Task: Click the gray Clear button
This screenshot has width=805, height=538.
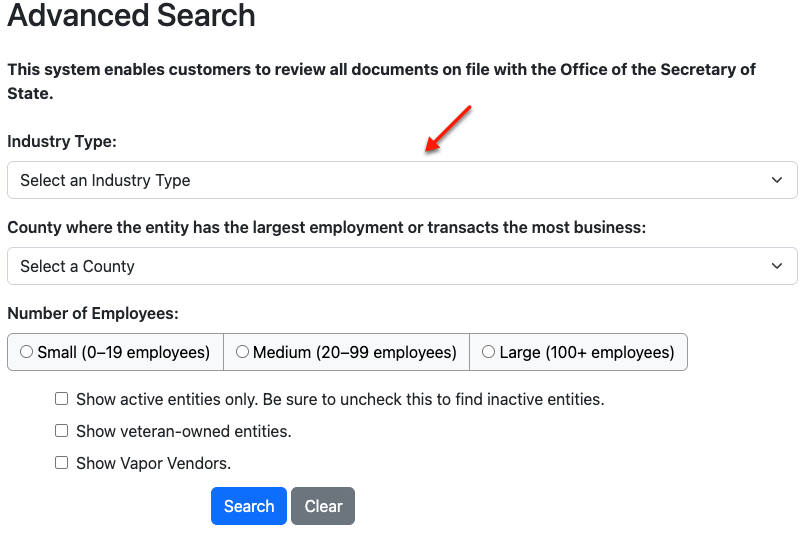Action: coord(323,506)
